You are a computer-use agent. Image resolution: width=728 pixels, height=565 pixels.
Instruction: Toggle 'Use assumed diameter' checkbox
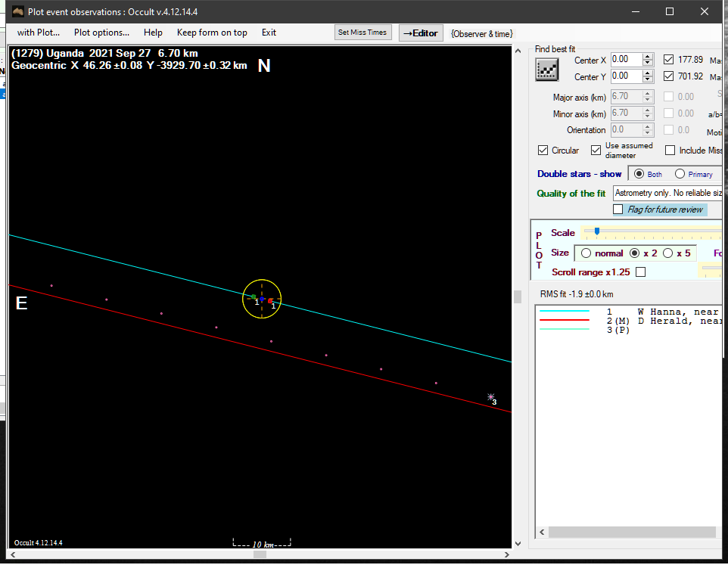click(596, 151)
